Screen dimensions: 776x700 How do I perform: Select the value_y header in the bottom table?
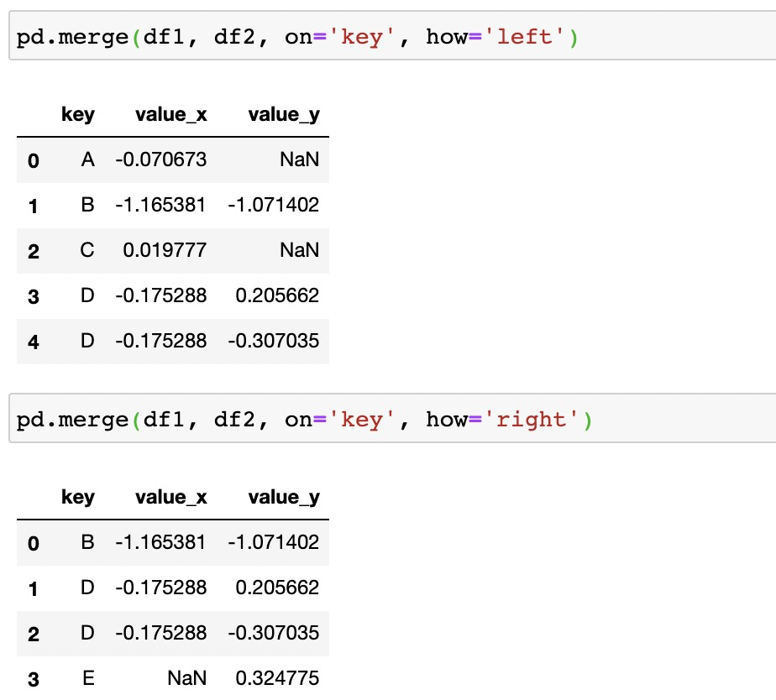coord(284,498)
